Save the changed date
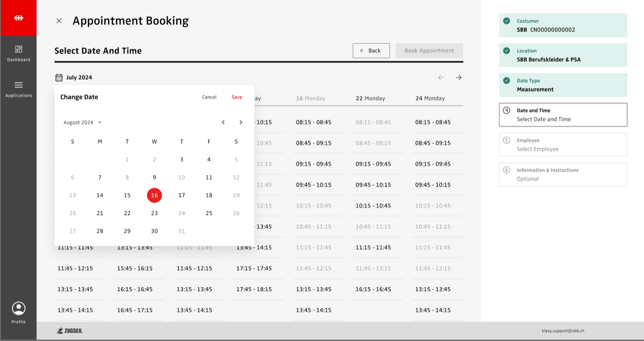Screen dimensions: 644x341 237,97
